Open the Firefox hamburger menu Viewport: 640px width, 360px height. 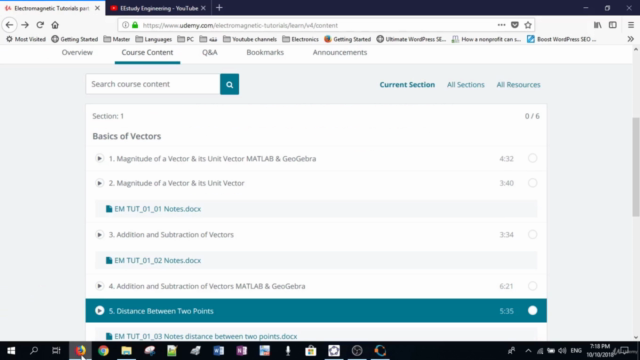click(x=631, y=25)
